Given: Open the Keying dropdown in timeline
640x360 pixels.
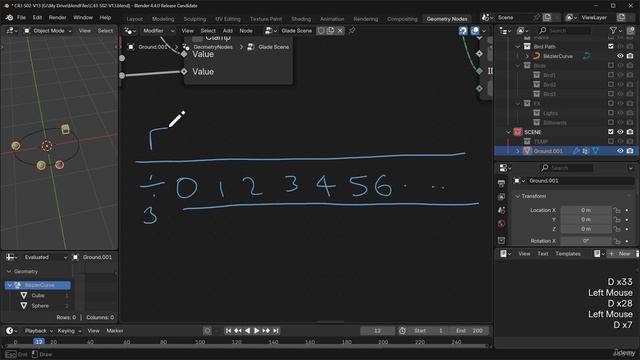Looking at the screenshot, I should pyautogui.click(x=69, y=331).
